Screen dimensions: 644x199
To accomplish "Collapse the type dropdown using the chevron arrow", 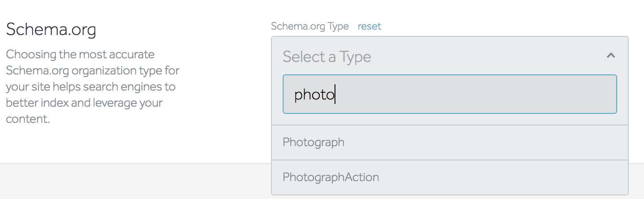I will [611, 56].
